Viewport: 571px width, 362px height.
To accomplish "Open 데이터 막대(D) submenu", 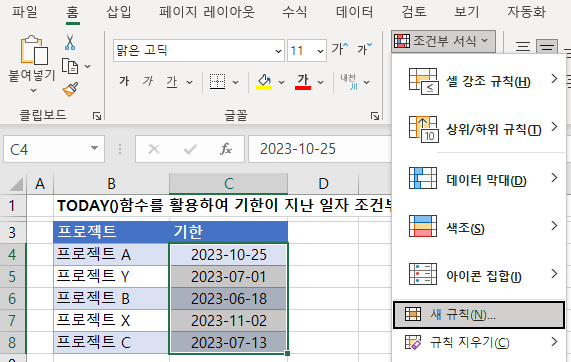I will (479, 179).
